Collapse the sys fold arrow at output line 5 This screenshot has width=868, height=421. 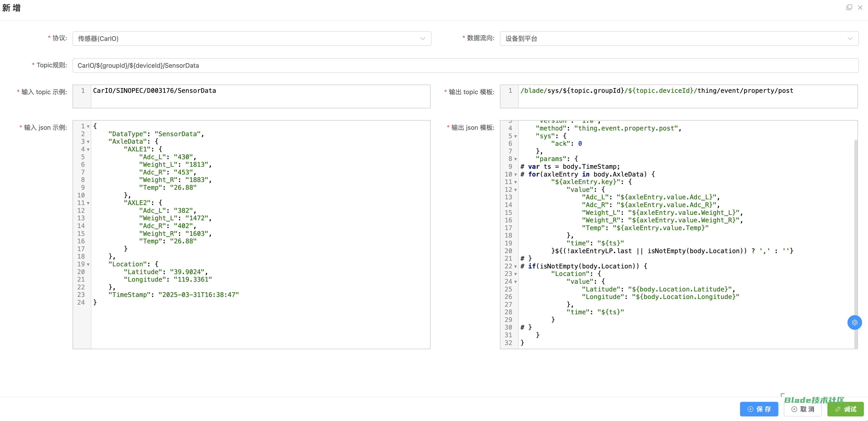[x=515, y=136]
